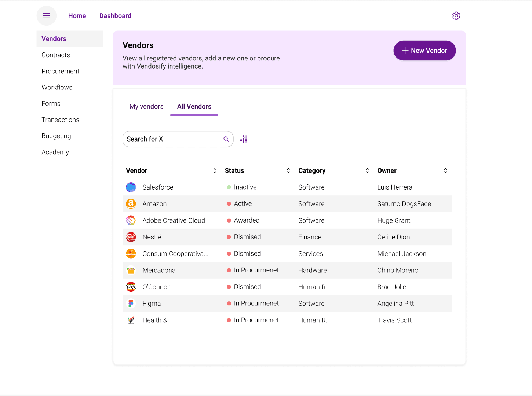
Task: Click the Adobe Creative Cloud logo
Action: [x=131, y=220]
